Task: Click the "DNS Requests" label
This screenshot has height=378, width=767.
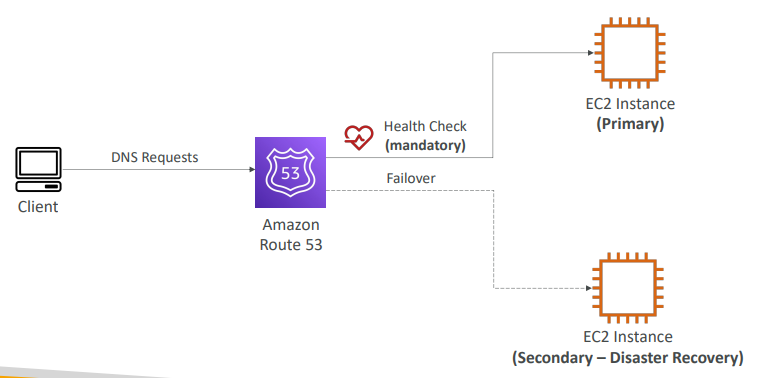Action: coord(155,157)
